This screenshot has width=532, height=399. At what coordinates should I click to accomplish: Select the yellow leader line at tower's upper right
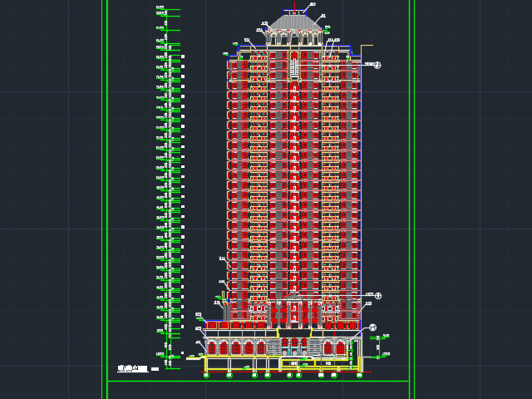click(367, 46)
